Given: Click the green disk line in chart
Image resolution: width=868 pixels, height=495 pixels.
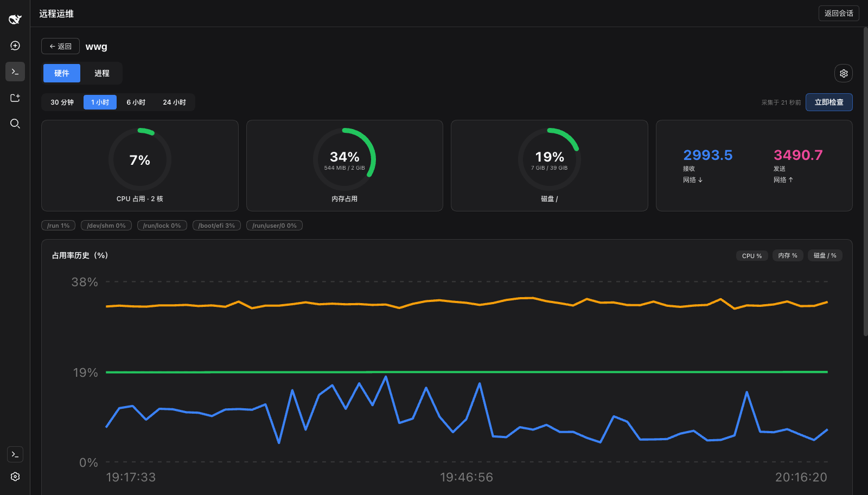Looking at the screenshot, I should [x=467, y=372].
